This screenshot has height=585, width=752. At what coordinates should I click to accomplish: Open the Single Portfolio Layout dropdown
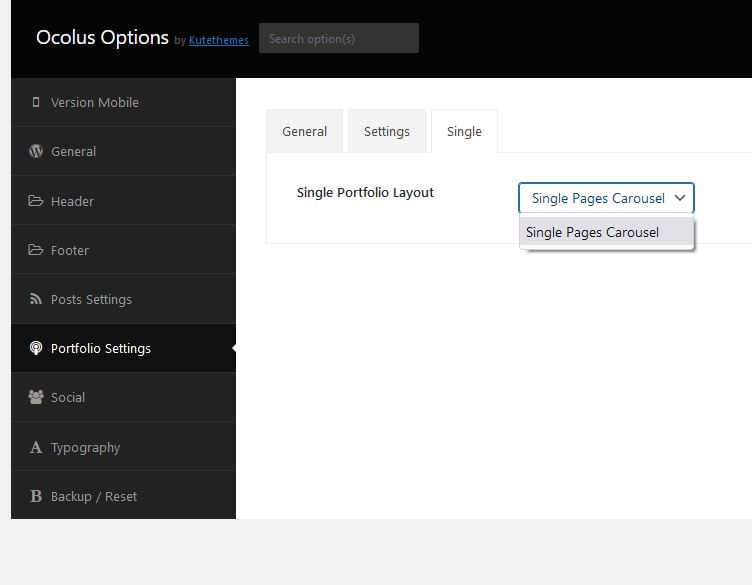pos(606,198)
